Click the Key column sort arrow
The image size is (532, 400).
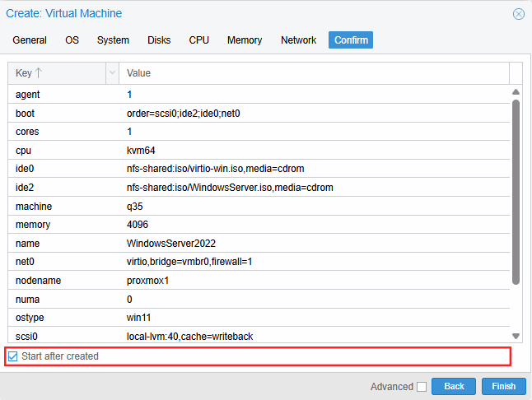39,73
